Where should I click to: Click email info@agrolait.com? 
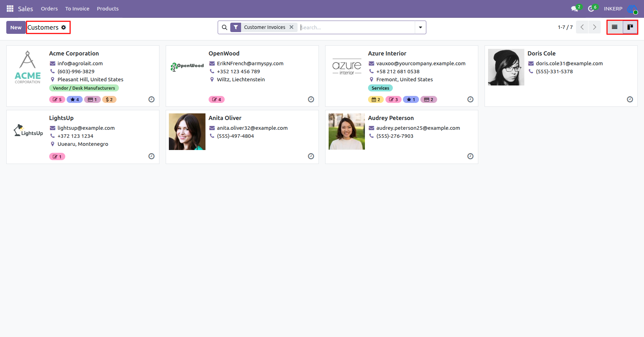coord(80,63)
